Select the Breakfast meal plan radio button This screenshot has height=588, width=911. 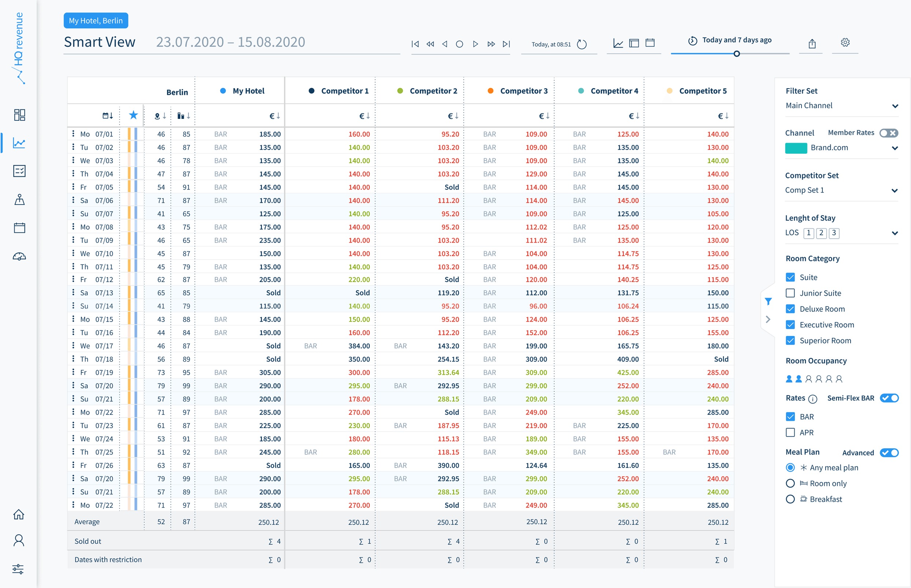(x=790, y=499)
